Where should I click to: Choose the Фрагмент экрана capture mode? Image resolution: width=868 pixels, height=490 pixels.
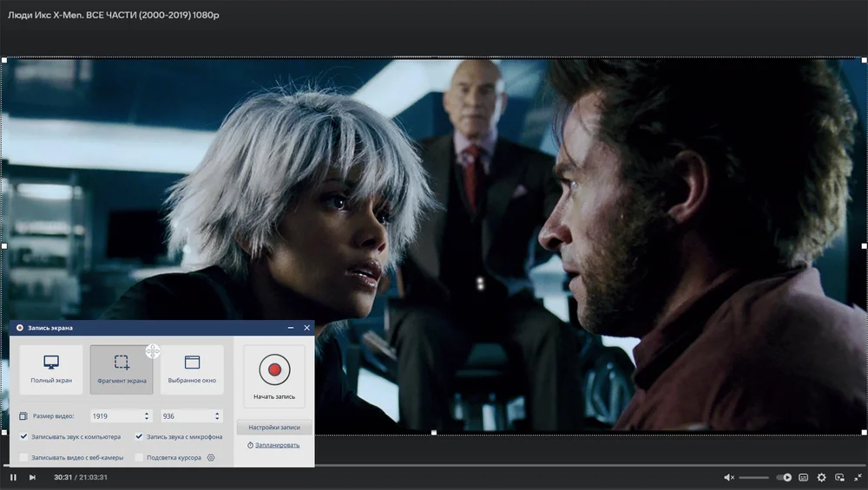(122, 369)
